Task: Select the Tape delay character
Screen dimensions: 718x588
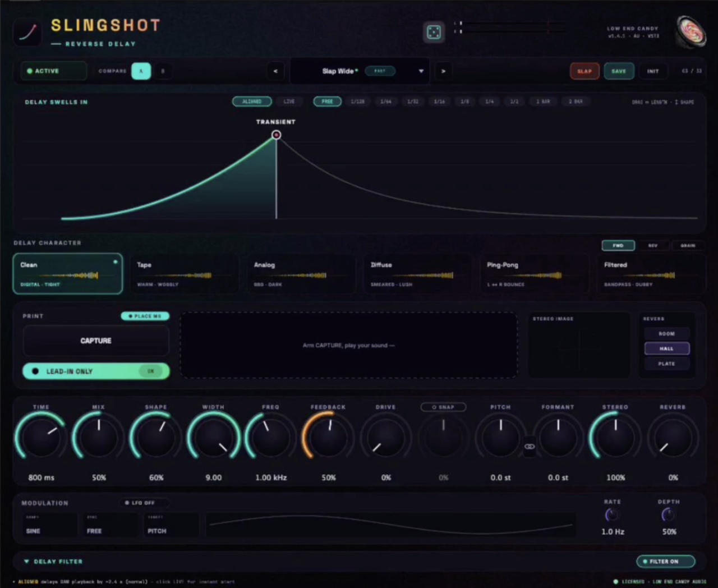Action: [184, 274]
